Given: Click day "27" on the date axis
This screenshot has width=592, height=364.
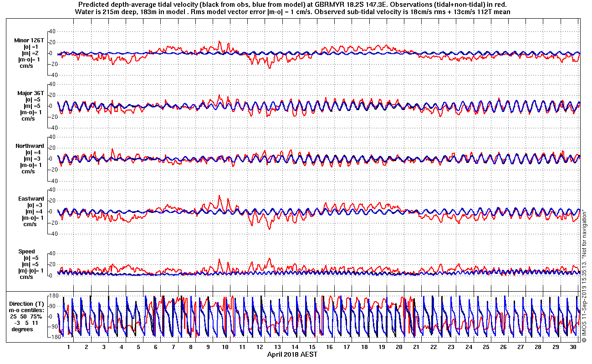Looking at the screenshot, I should click(x=521, y=347).
